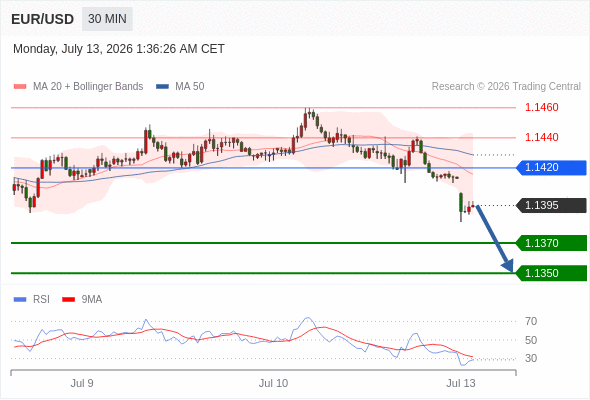Click the Jul 9 date axis label
Image resolution: width=590 pixels, height=400 pixels.
click(x=82, y=383)
